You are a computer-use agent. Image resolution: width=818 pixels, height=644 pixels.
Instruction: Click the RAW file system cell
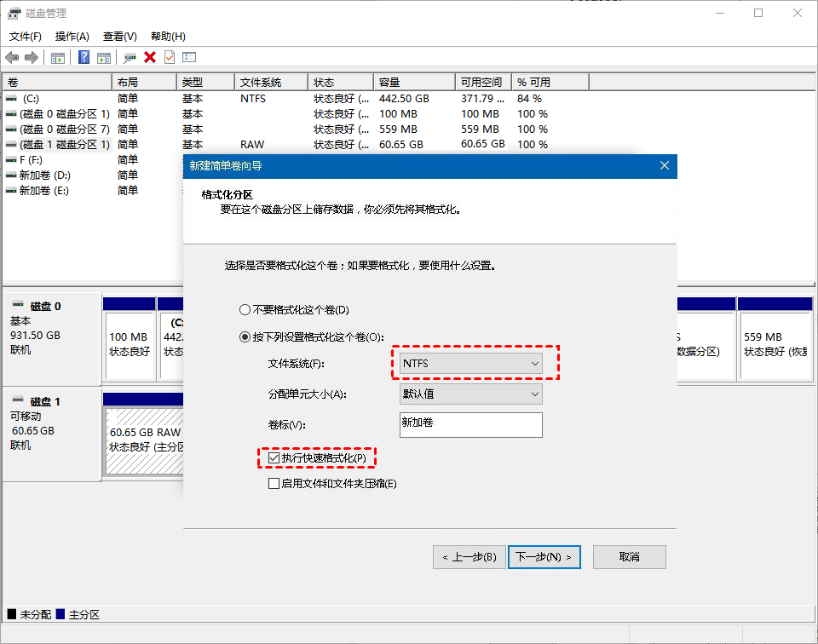click(252, 145)
